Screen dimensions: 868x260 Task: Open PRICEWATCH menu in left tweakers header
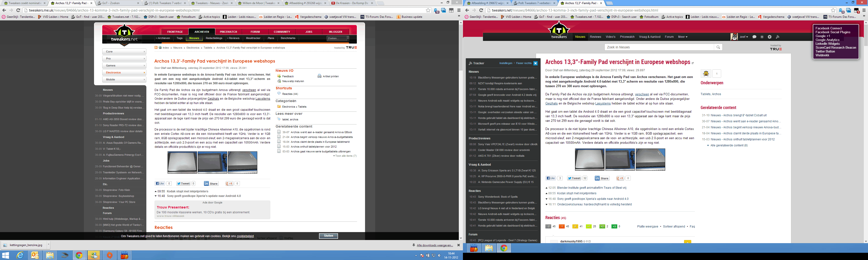(229, 32)
